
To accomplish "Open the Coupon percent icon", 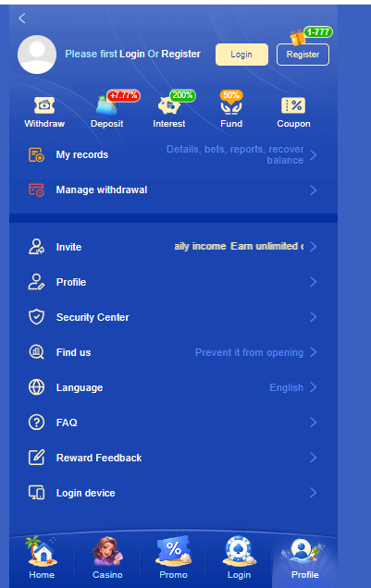I will tap(293, 105).
